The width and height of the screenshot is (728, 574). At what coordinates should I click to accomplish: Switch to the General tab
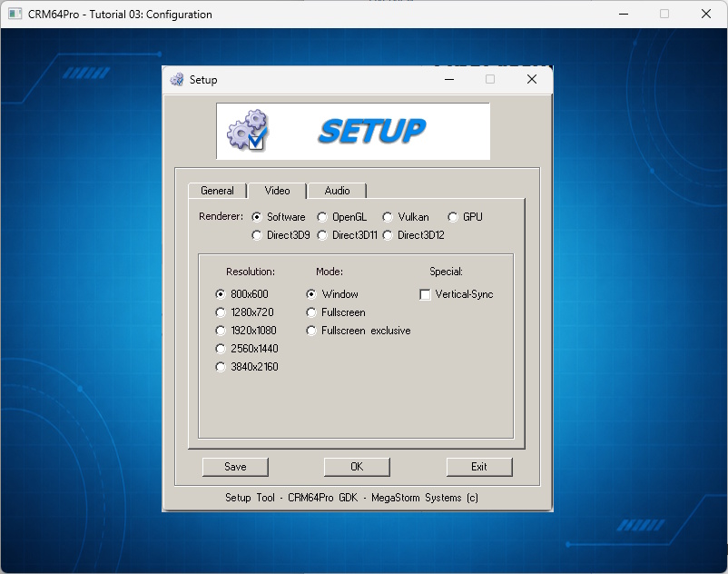[x=217, y=191]
